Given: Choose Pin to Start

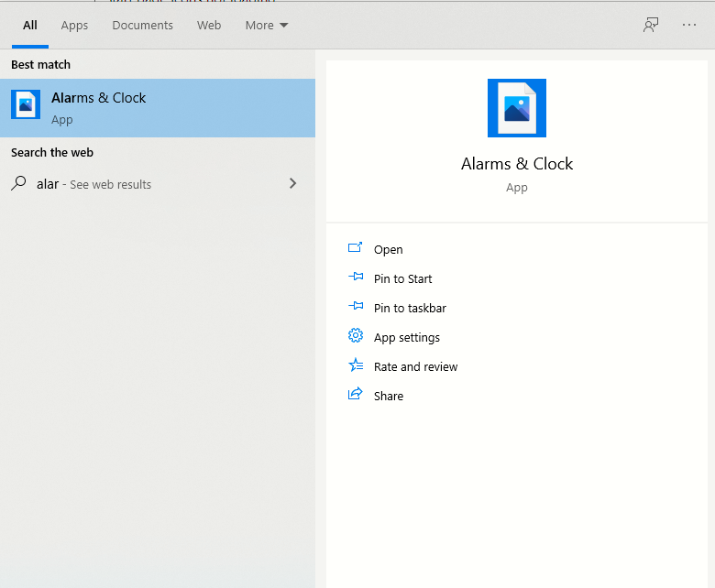Looking at the screenshot, I should (402, 278).
